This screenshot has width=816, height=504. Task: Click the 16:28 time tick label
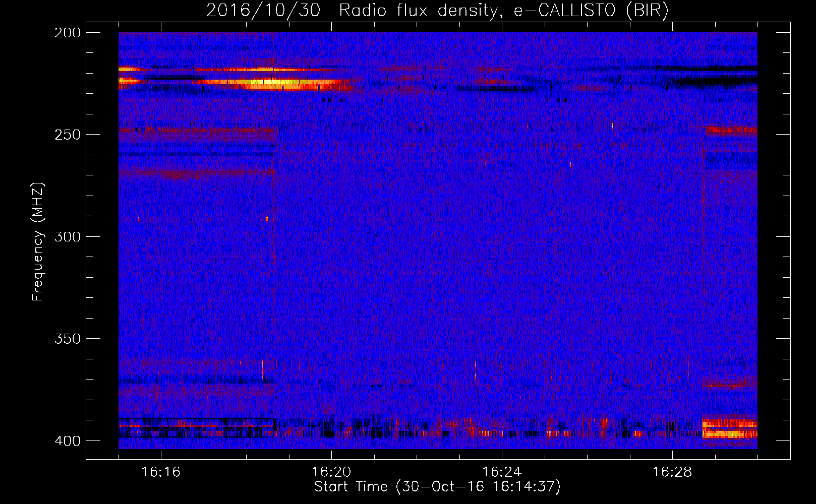point(672,472)
